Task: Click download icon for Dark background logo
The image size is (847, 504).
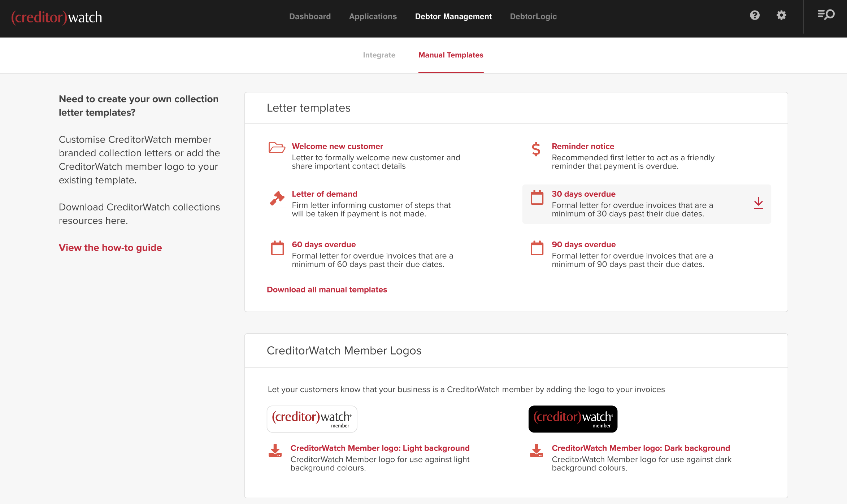Action: click(536, 451)
